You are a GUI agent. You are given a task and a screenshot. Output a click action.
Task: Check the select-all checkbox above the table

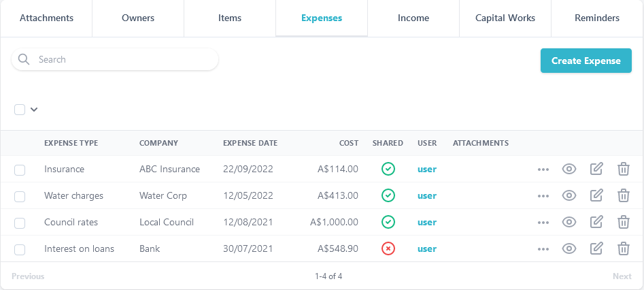pyautogui.click(x=20, y=110)
